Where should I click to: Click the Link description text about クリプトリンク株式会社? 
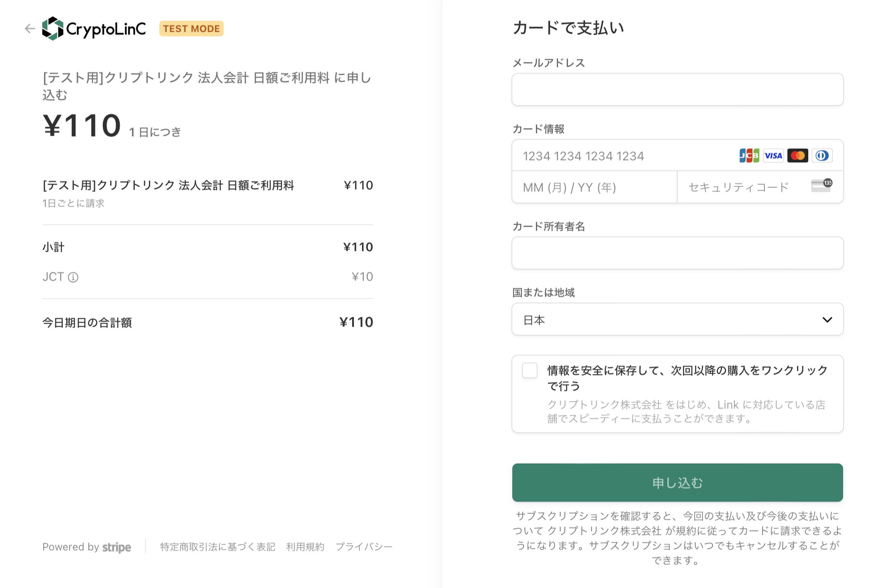(x=686, y=411)
